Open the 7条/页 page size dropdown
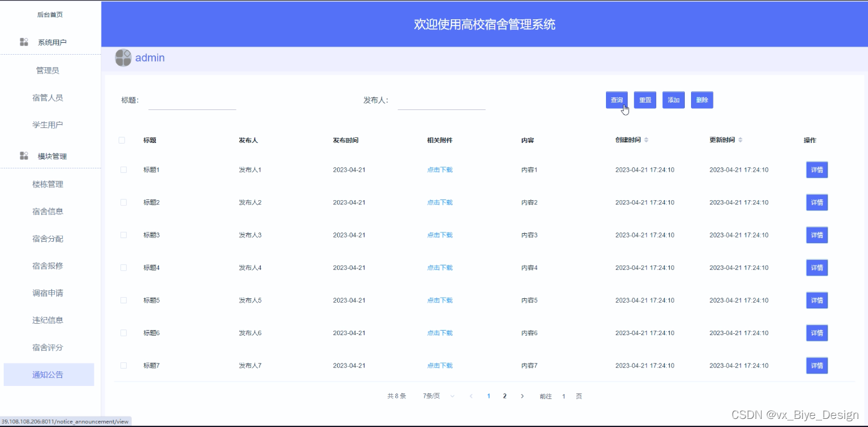 point(438,396)
